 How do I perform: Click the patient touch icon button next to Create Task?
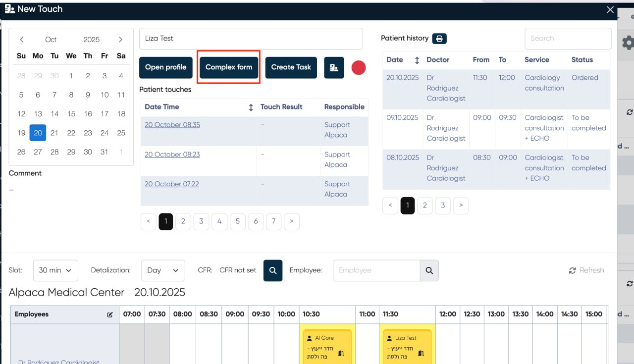334,67
